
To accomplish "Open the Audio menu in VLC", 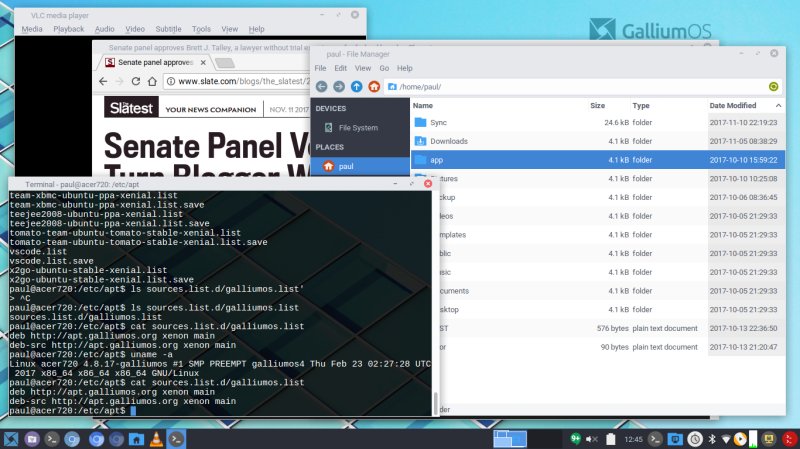I will [x=105, y=29].
